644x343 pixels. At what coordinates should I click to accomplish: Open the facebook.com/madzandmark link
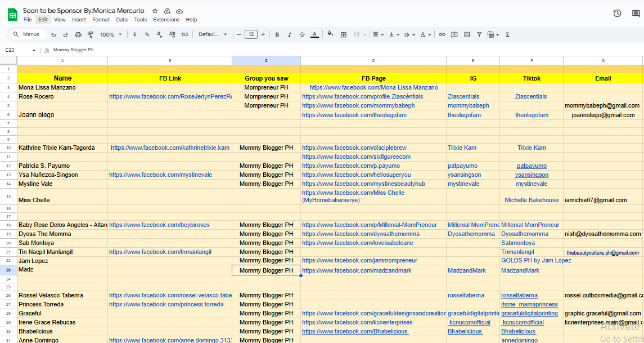pos(357,270)
